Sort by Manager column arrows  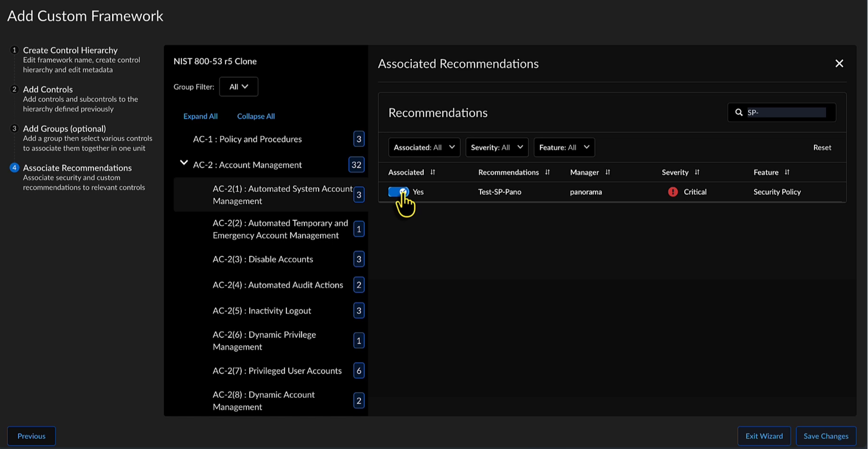point(608,172)
